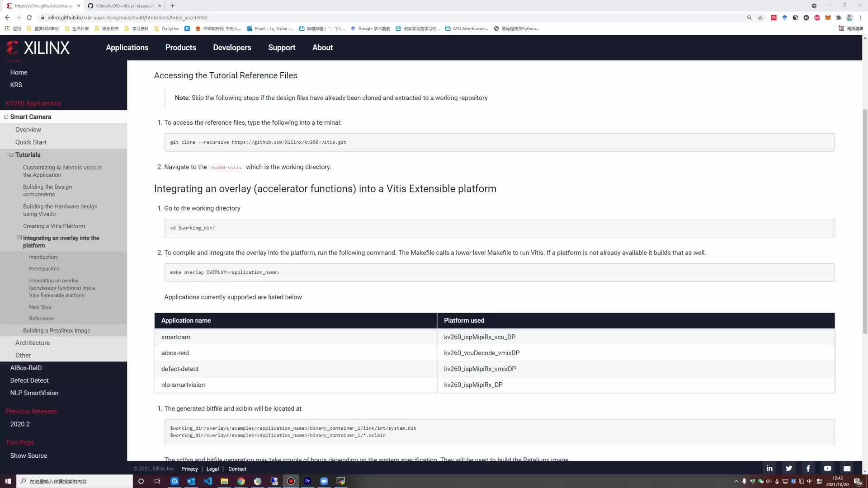Click the smartcam application name cell
This screenshot has width=868, height=488.
click(296, 337)
